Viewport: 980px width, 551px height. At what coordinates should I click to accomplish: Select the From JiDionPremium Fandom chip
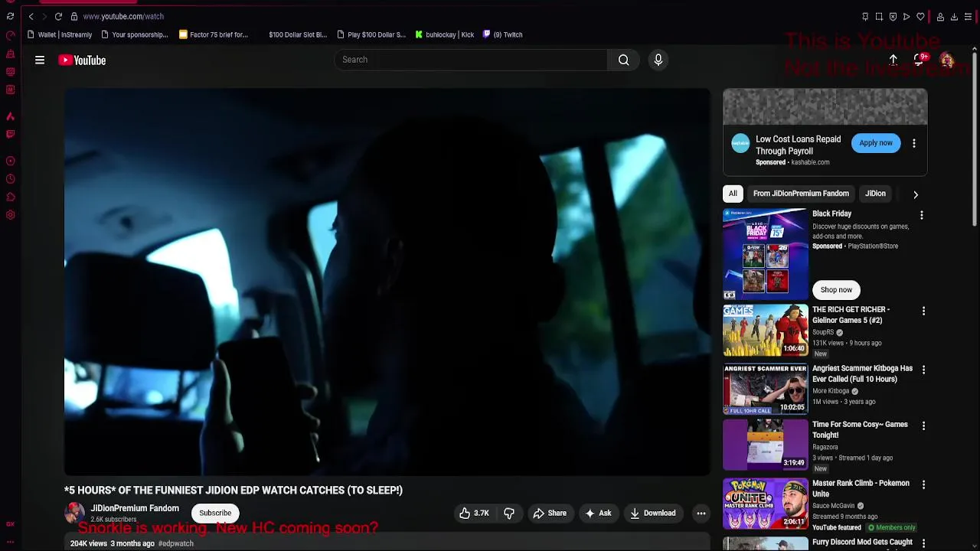tap(801, 194)
